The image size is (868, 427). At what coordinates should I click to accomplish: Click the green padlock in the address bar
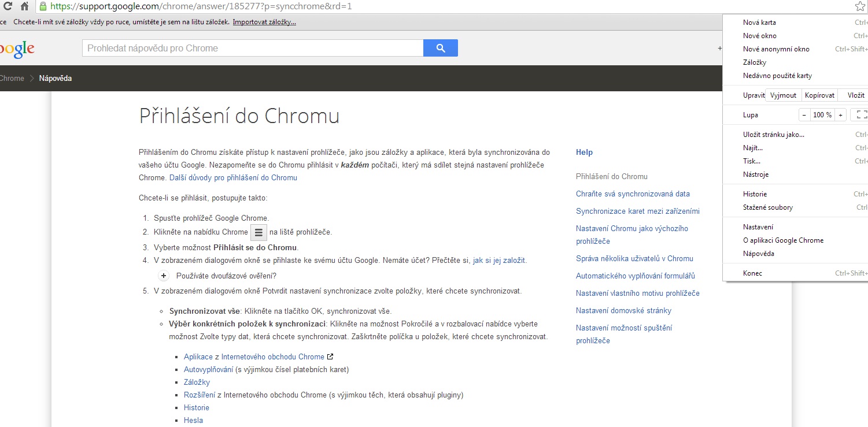tap(43, 6)
